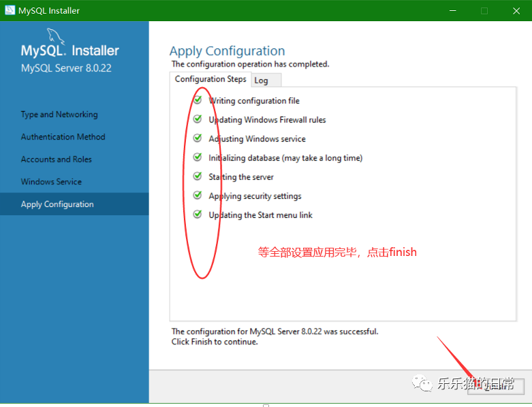Select Apply Configuration step in sidebar
The image size is (532, 407).
(x=74, y=204)
